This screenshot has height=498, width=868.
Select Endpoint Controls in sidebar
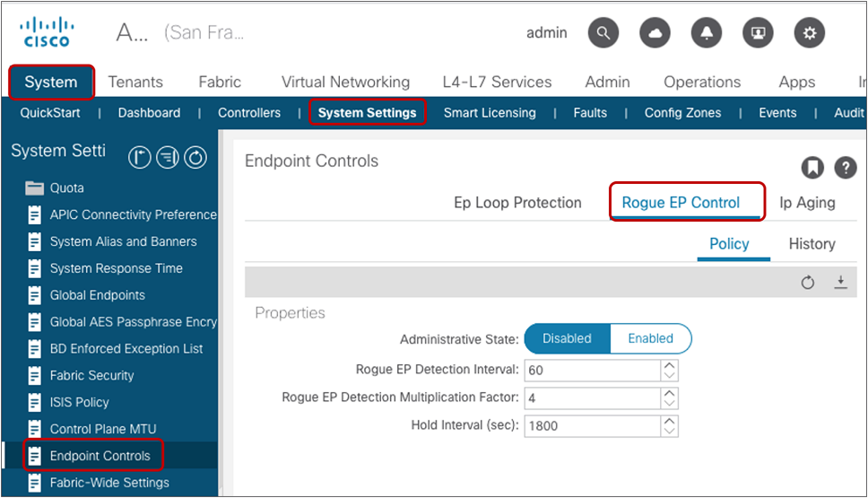100,456
